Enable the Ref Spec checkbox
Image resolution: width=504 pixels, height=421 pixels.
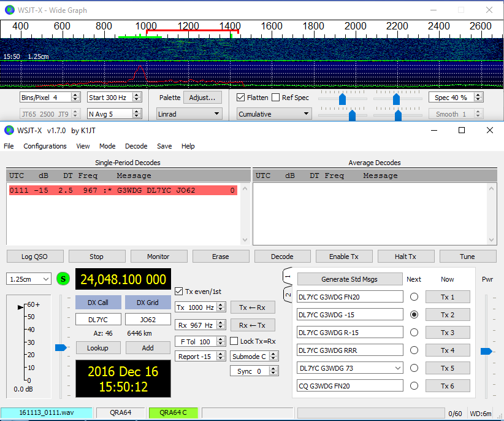tap(276, 98)
